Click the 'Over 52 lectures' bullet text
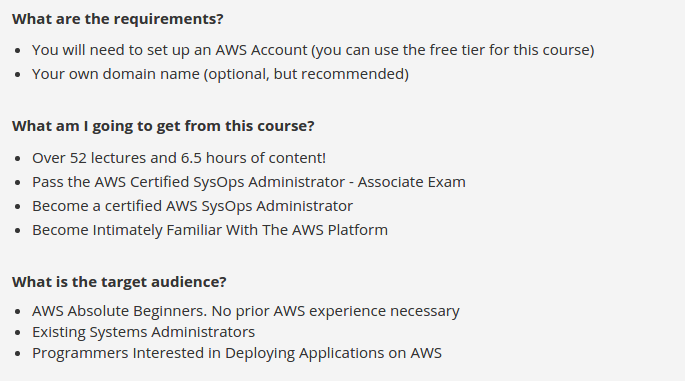685x381 pixels. tap(179, 158)
